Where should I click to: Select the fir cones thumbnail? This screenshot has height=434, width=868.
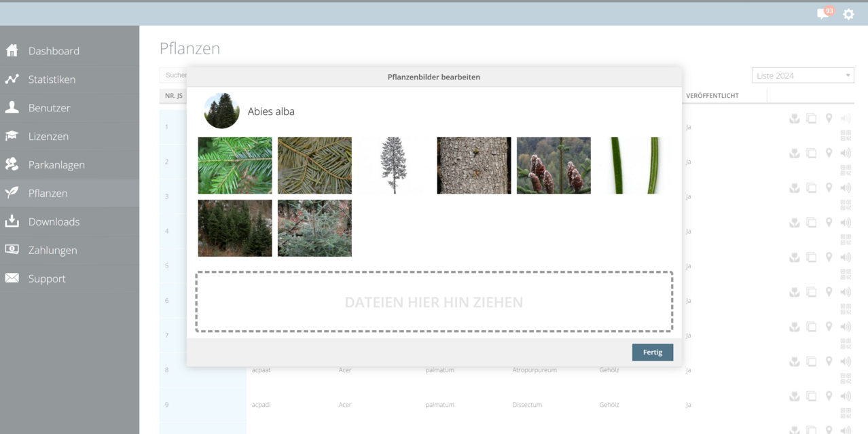tap(554, 166)
